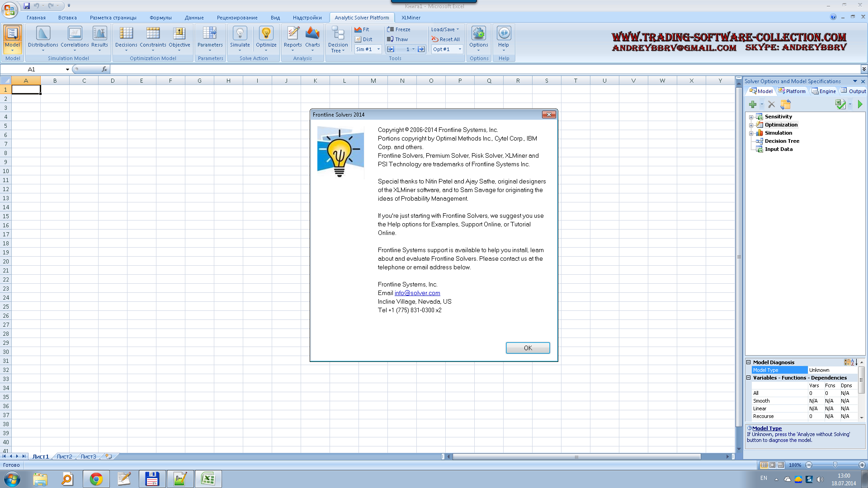Collapse Variables - Functions - Dependencies section

tap(749, 378)
